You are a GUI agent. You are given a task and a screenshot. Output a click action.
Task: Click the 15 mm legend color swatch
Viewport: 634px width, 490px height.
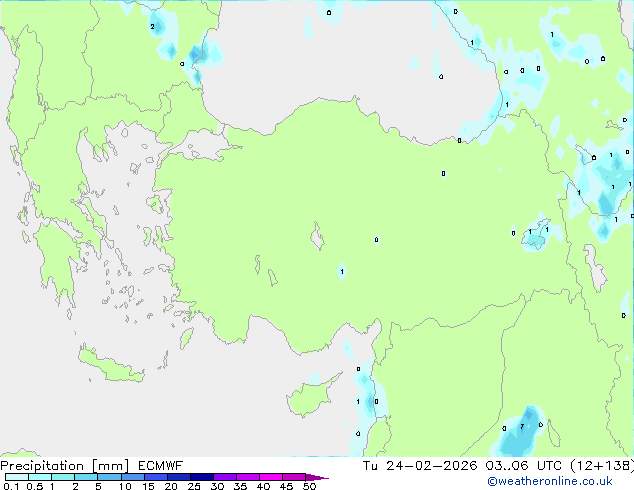[155, 477]
